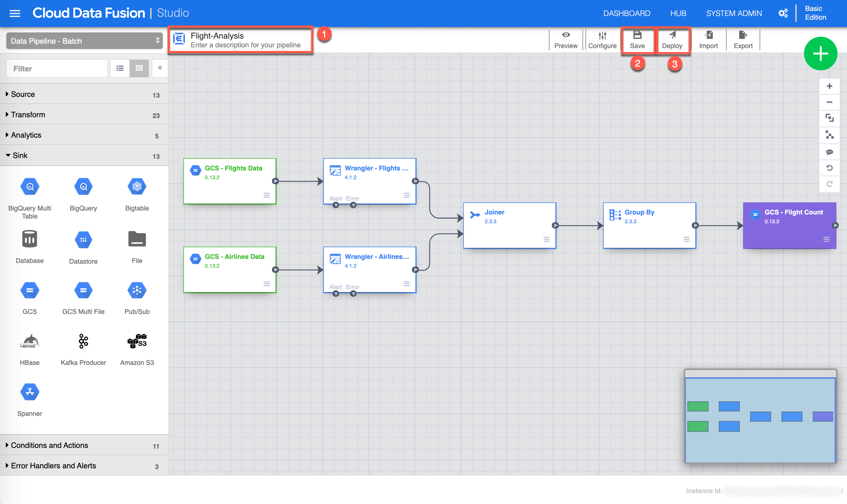Click the Deploy button
This screenshot has height=504, width=847.
(x=672, y=40)
